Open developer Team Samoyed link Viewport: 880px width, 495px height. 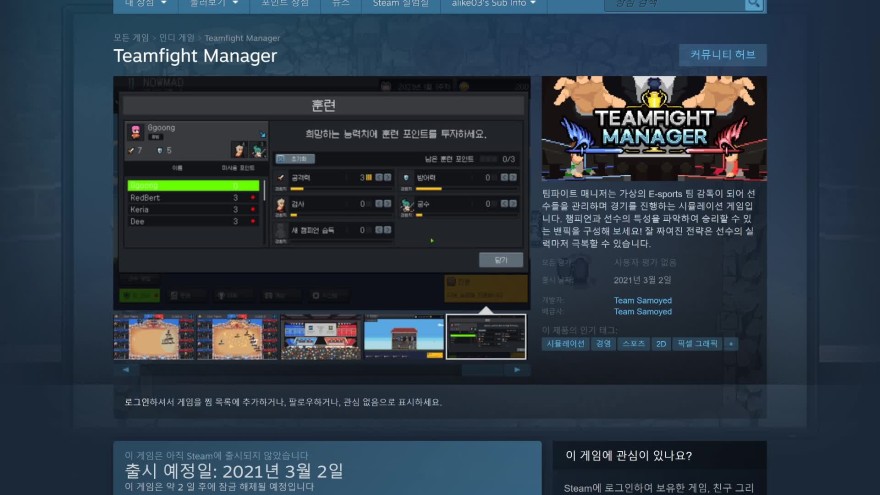point(643,300)
